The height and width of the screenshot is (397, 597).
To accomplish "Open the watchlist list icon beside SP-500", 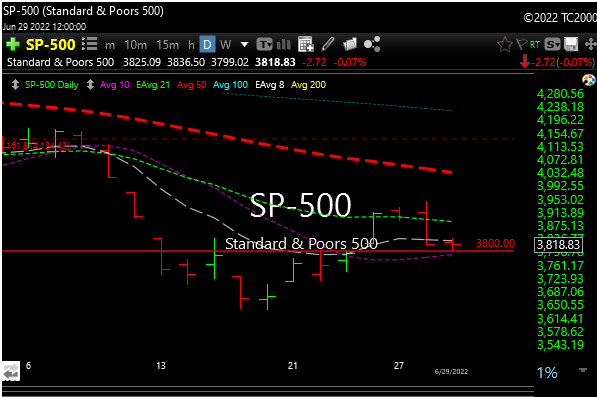I will click(x=90, y=44).
